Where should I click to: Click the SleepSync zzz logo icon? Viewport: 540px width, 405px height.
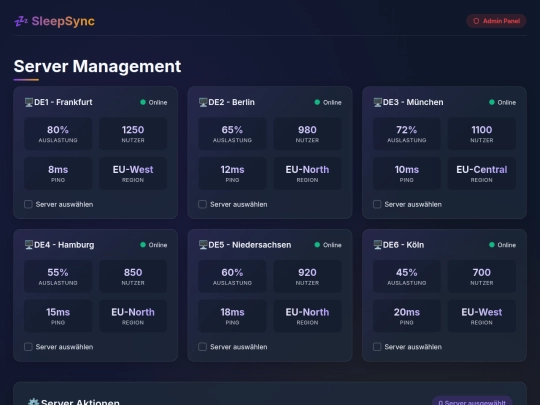click(x=21, y=21)
